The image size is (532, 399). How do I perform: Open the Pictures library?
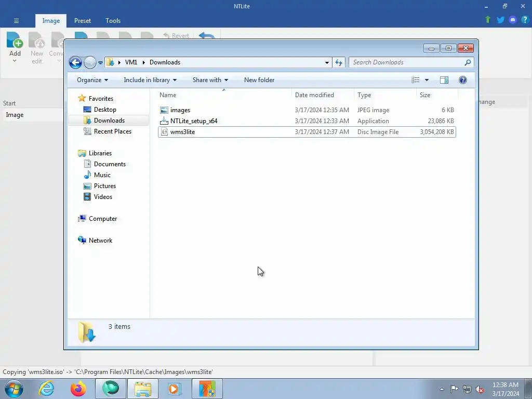click(x=104, y=186)
